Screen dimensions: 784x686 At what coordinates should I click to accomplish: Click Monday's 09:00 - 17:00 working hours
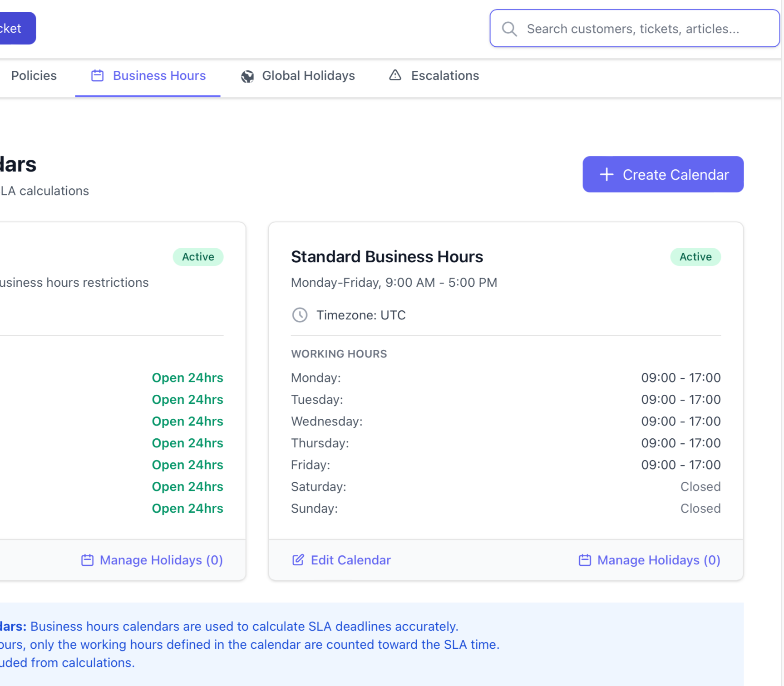click(x=680, y=377)
